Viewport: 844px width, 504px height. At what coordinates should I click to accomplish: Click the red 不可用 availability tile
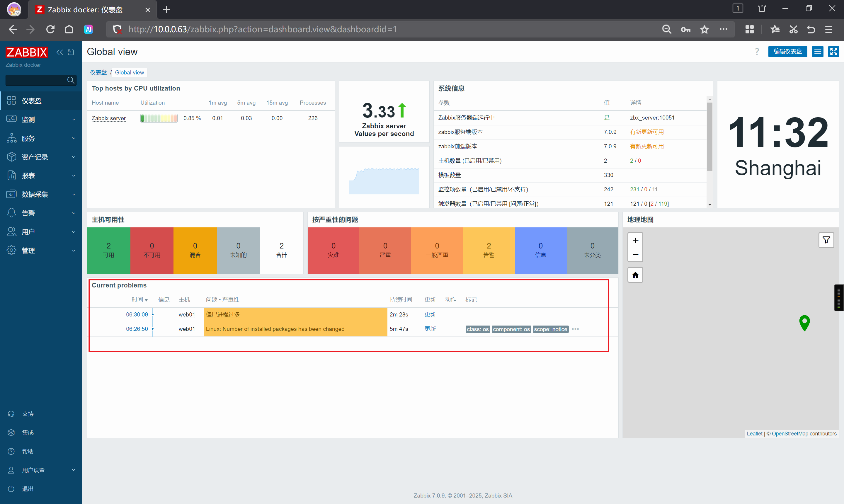(152, 250)
